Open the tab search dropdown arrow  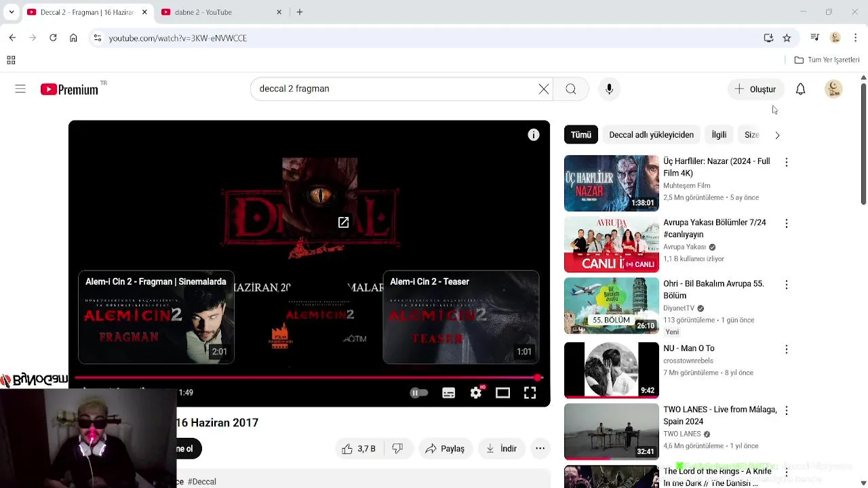pyautogui.click(x=11, y=12)
